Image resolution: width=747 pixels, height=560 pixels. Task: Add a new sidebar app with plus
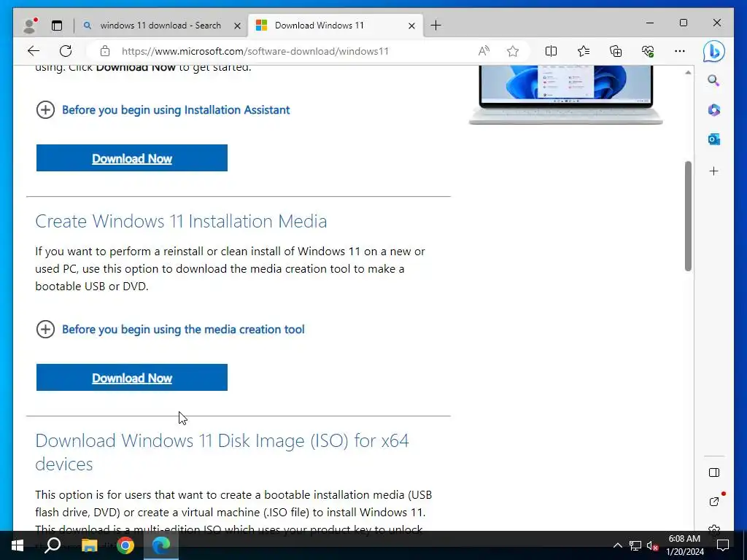tap(713, 171)
